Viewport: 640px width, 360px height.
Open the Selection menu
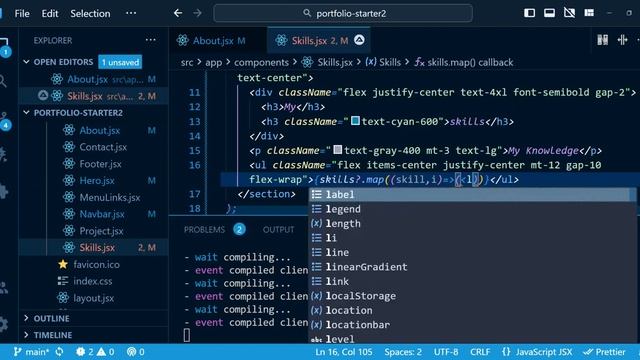pyautogui.click(x=90, y=13)
